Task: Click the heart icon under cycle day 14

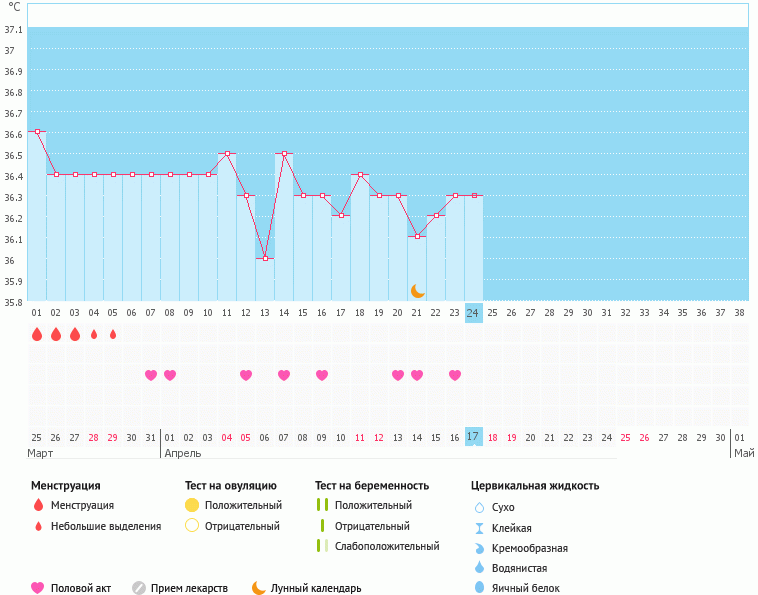Action: click(x=284, y=375)
